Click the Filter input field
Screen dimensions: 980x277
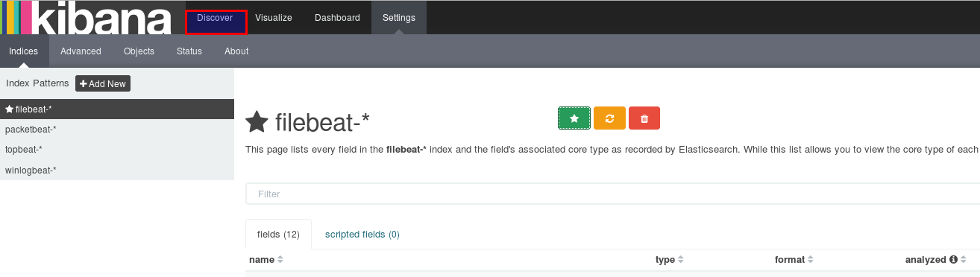tap(612, 194)
